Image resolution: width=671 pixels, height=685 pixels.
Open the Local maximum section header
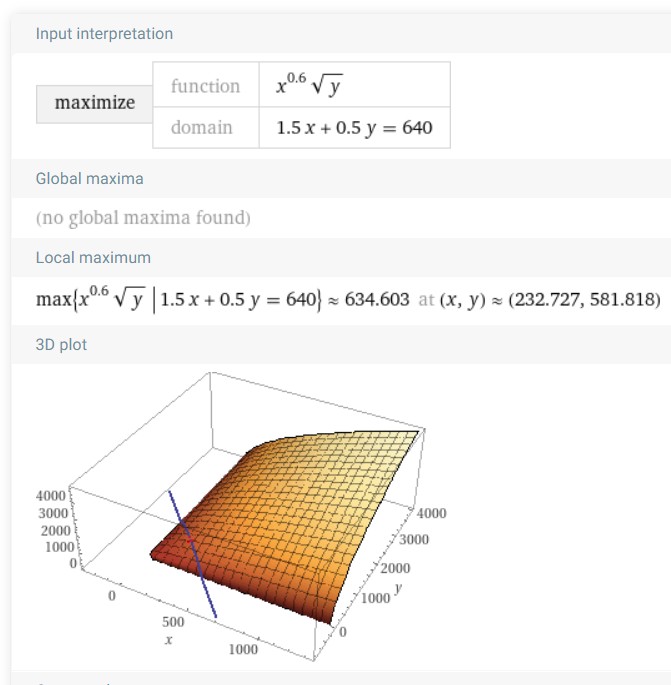click(93, 258)
